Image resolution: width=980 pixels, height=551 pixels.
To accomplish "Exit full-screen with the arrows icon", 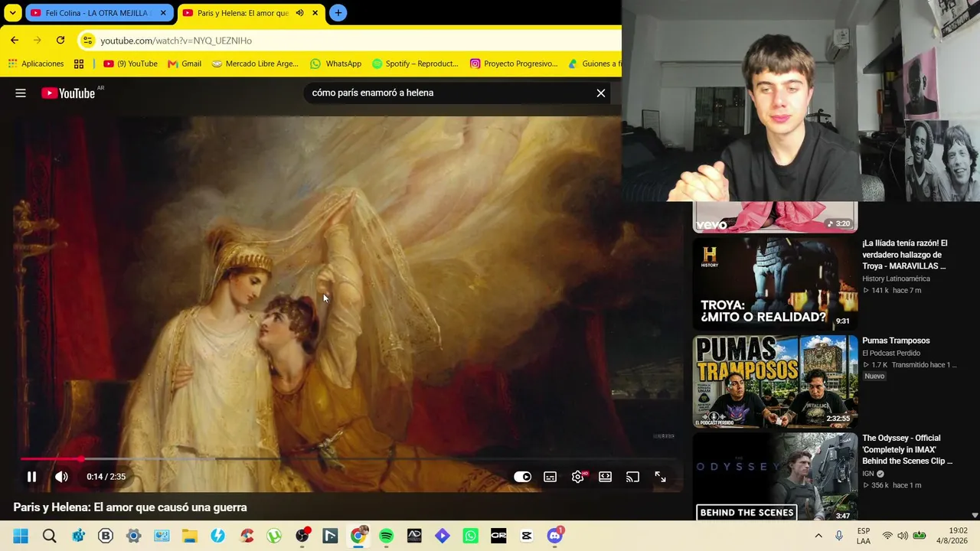I will pos(660,477).
